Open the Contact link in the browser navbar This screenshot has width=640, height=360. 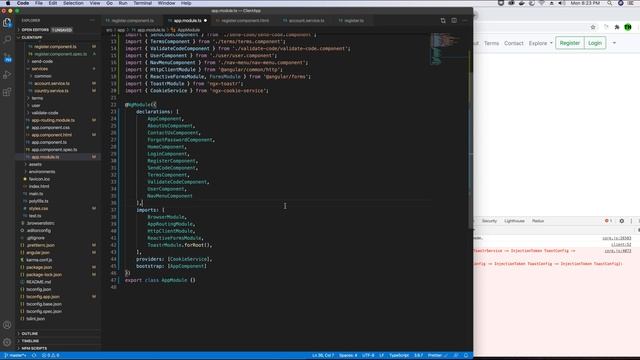pyautogui.click(x=513, y=43)
